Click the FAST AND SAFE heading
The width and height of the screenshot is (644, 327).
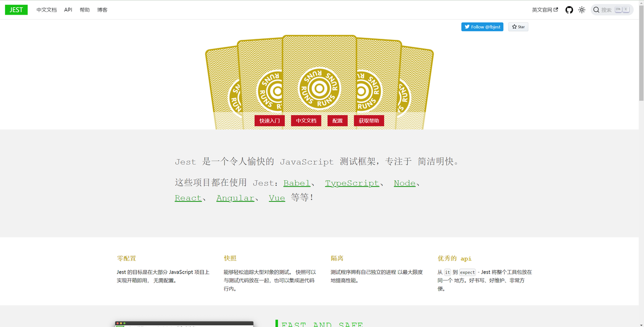pos(323,324)
